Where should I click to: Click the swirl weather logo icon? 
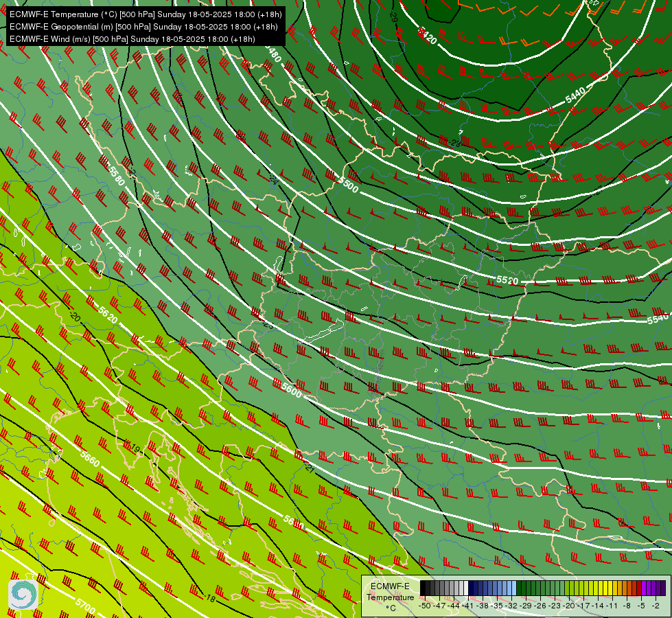click(x=23, y=594)
